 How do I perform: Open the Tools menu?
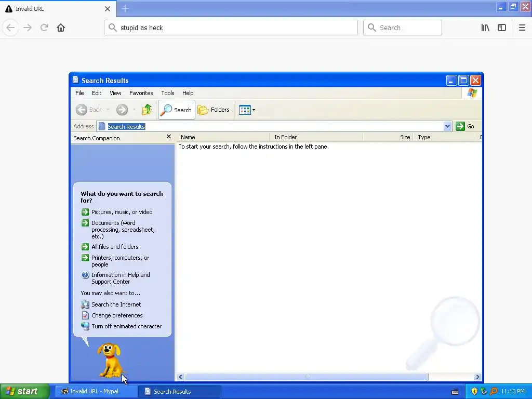point(168,93)
